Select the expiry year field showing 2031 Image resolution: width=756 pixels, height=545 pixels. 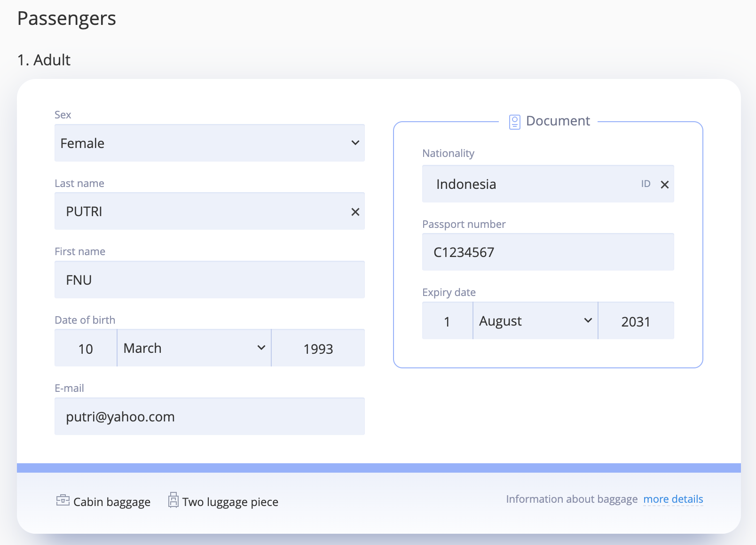click(636, 321)
